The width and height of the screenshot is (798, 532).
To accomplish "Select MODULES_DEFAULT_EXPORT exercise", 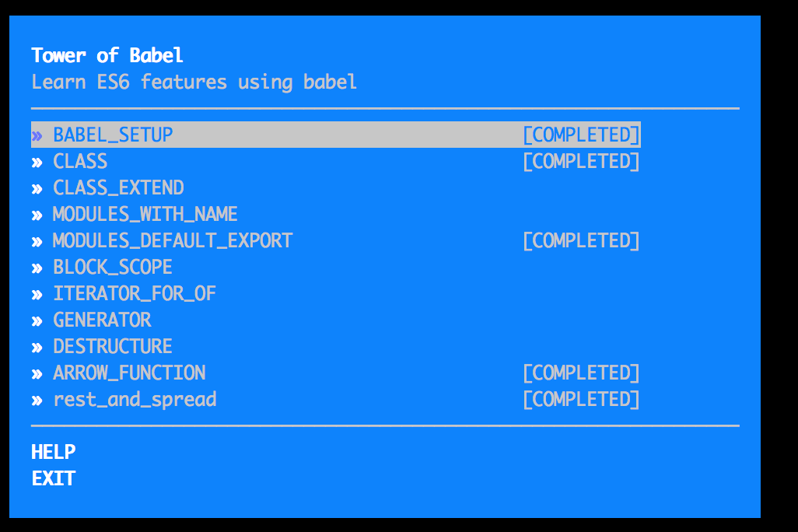I will pyautogui.click(x=172, y=240).
